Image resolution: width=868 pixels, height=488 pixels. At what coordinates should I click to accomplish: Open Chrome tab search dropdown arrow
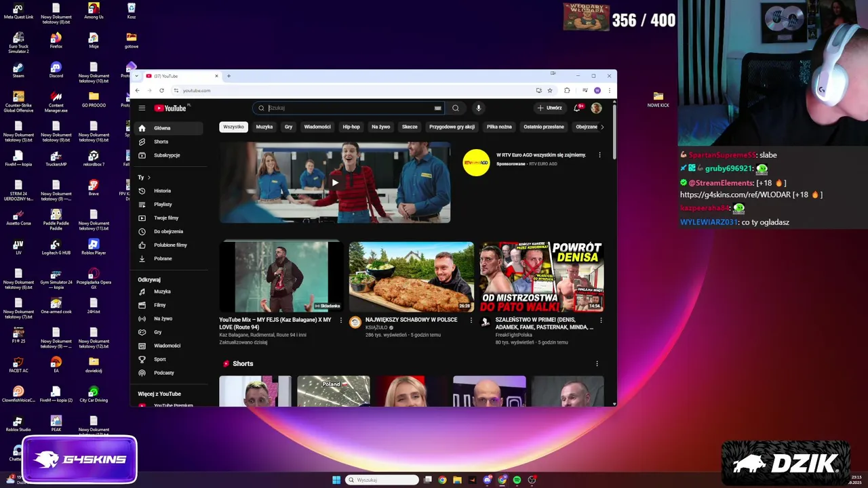click(x=137, y=76)
